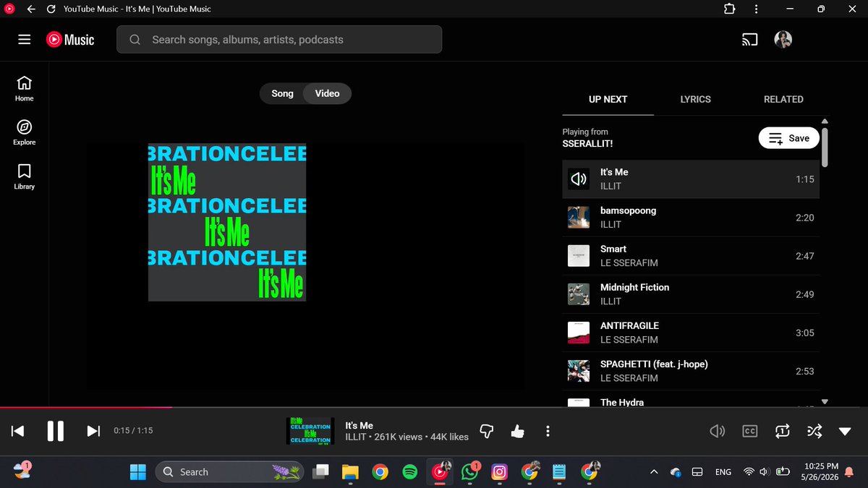The height and width of the screenshot is (488, 868).
Task: Play SPAGHETTI (feat. j-hope) from queue
Action: [691, 371]
